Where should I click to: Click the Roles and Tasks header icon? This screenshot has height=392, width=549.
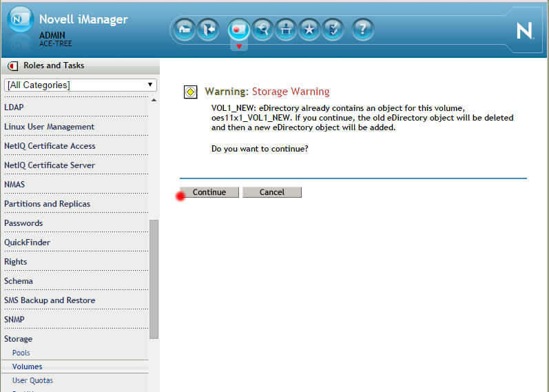pos(13,65)
